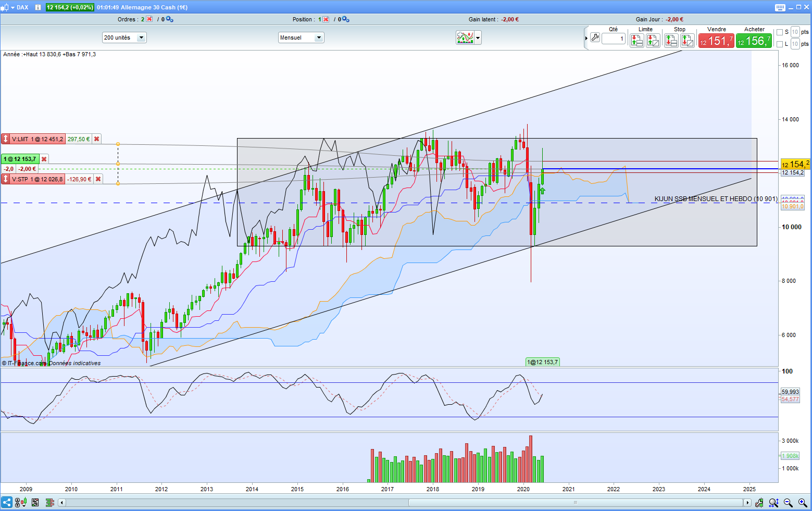Click the auto-fit zoom magnifier icon
The image size is (812, 511).
click(x=773, y=503)
